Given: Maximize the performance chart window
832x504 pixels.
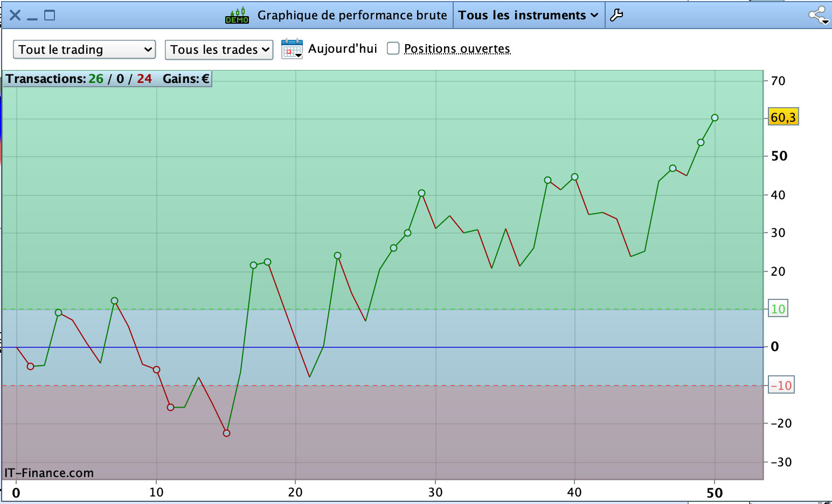Looking at the screenshot, I should 50,15.
